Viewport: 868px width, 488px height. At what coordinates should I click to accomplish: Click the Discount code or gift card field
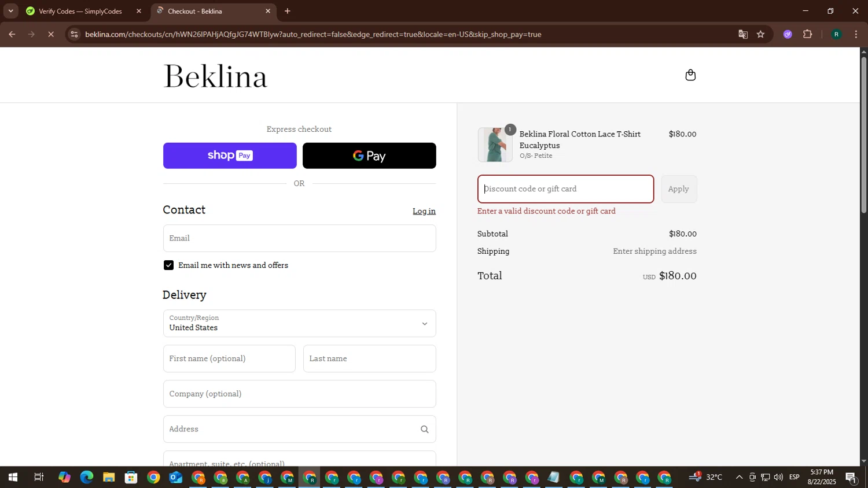(x=565, y=189)
